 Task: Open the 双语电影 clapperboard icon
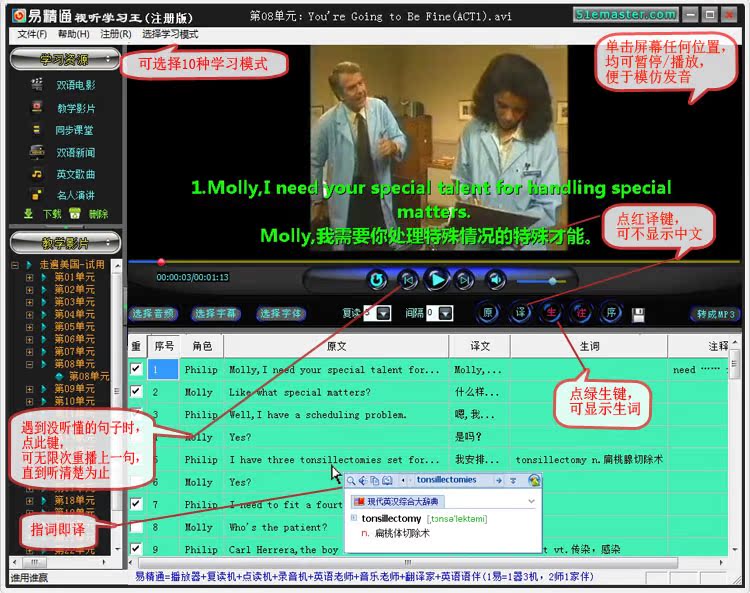tap(37, 85)
